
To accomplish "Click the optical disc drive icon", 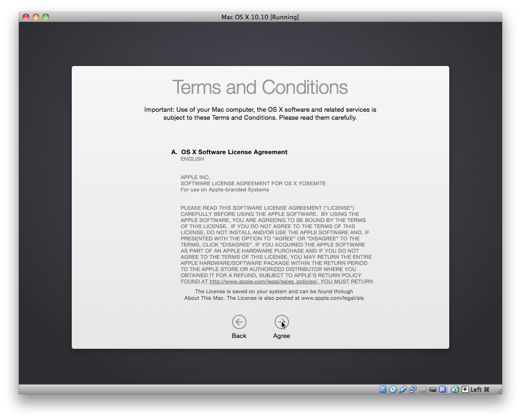I will pyautogui.click(x=393, y=389).
